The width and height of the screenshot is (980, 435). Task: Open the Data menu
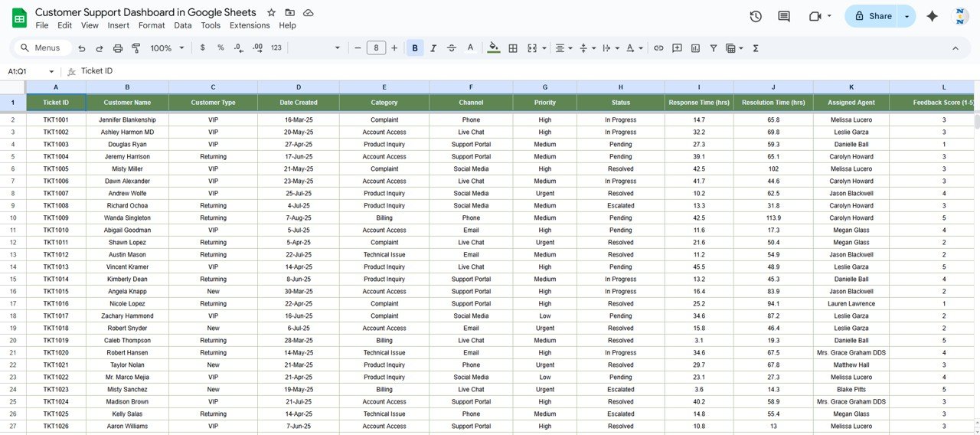coord(183,25)
